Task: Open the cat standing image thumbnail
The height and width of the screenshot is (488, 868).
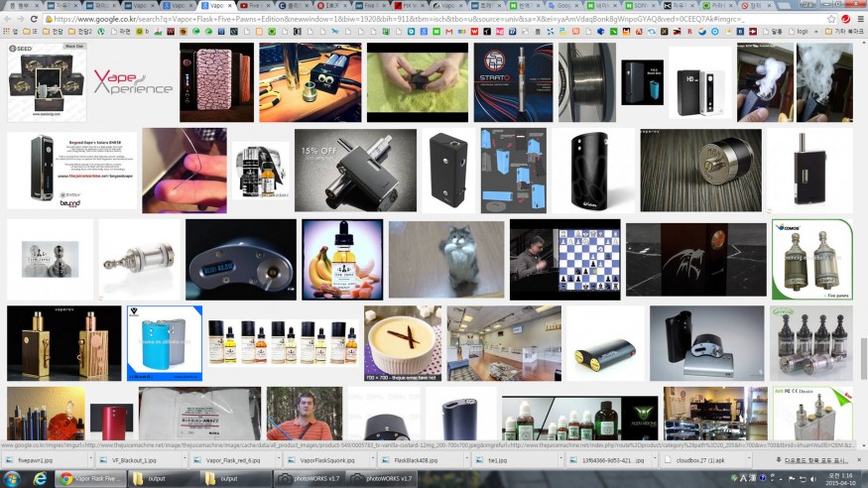Action: point(446,260)
